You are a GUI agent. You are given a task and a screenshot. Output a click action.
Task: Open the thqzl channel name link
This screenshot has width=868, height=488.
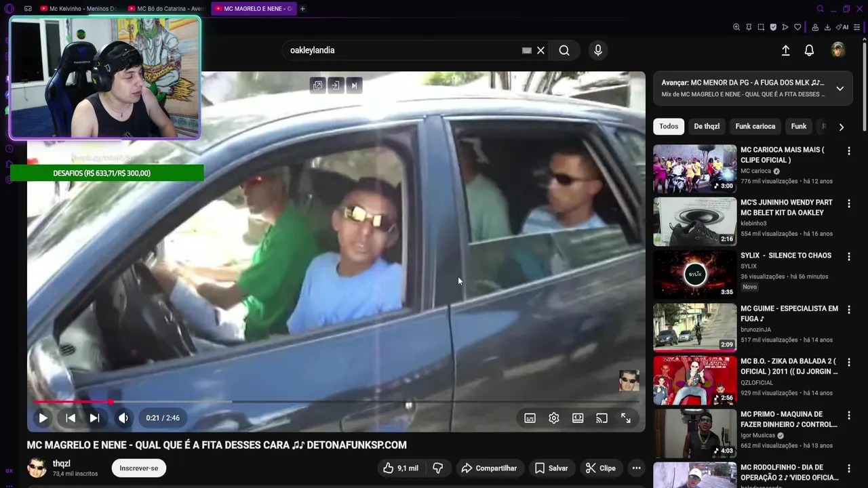pyautogui.click(x=62, y=464)
